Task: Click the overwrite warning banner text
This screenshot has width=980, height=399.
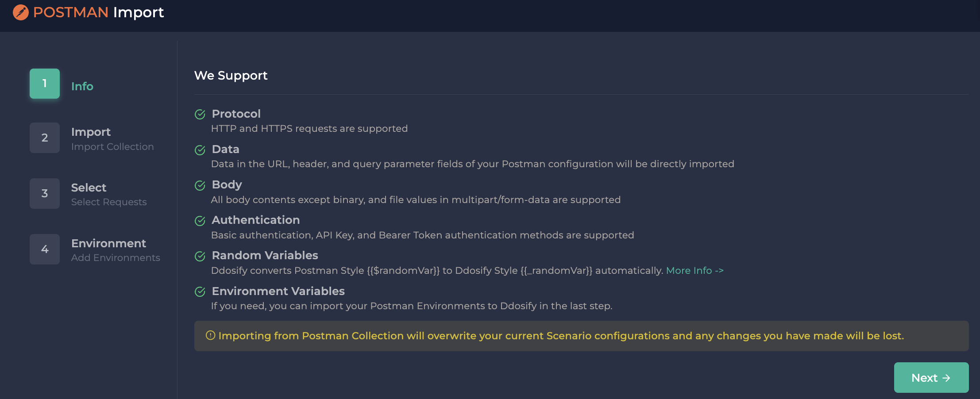Action: point(561,336)
